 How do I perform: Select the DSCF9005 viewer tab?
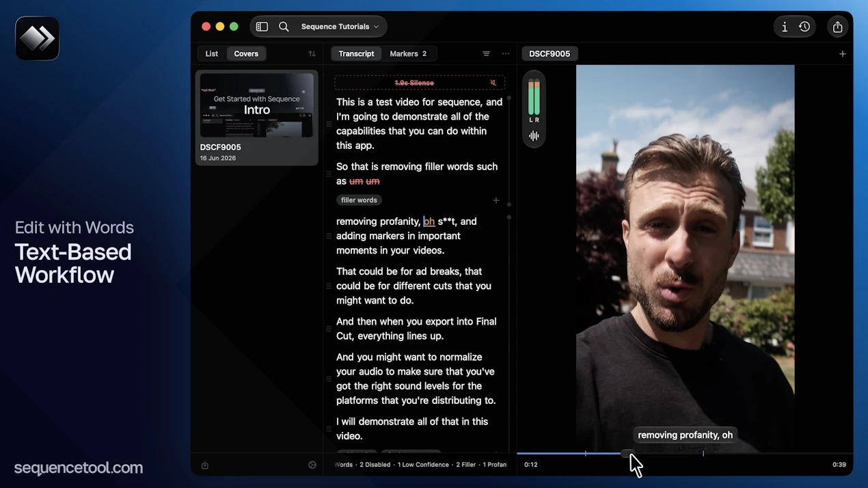(x=550, y=54)
